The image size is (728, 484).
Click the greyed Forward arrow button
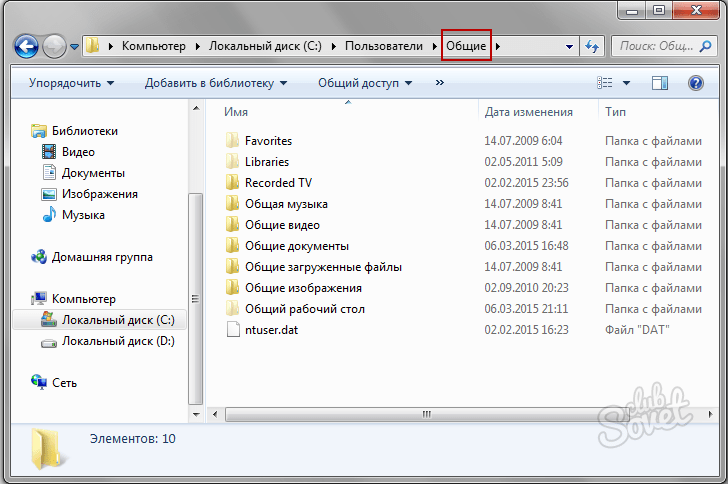[54, 46]
